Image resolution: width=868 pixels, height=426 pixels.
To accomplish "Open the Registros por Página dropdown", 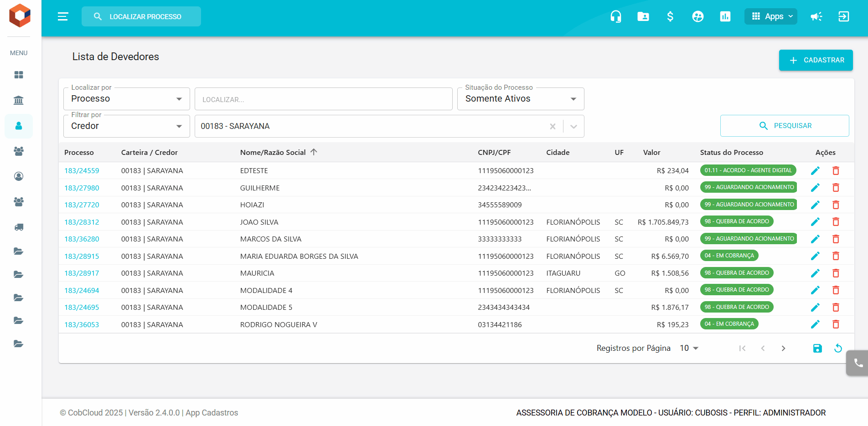I will point(689,348).
